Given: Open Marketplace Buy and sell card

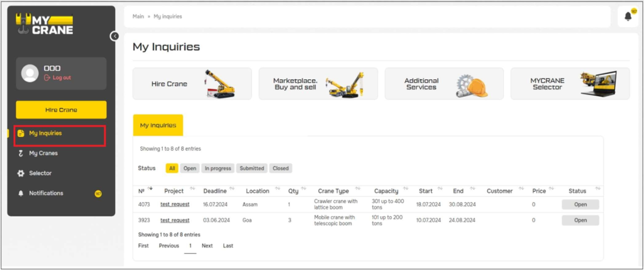Looking at the screenshot, I should (x=318, y=84).
